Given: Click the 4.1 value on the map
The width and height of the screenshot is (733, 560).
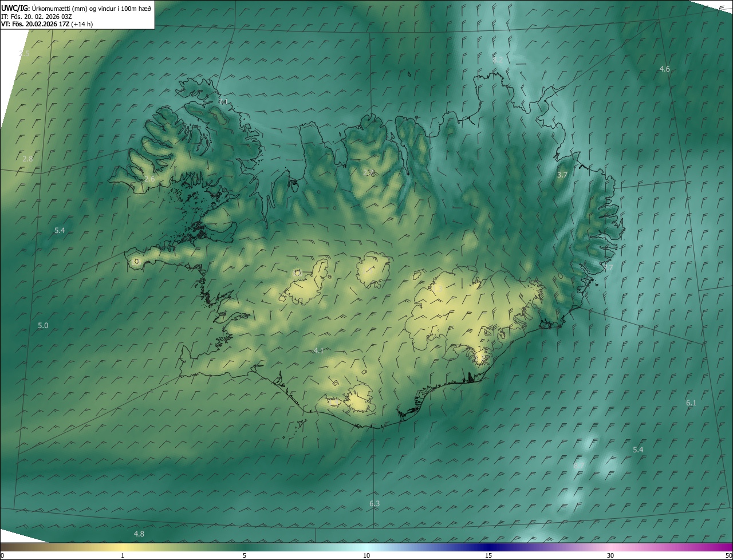Looking at the screenshot, I should click(x=319, y=350).
